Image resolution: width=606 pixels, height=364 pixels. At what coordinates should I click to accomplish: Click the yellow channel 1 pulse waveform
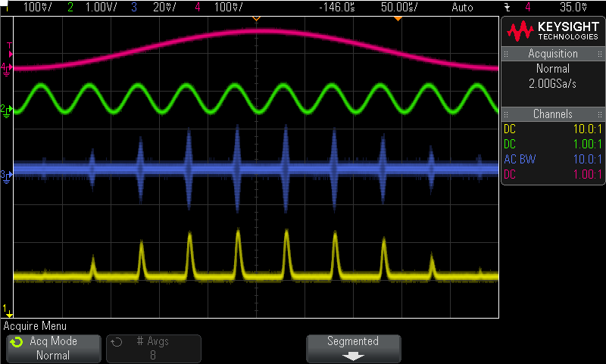(256, 276)
